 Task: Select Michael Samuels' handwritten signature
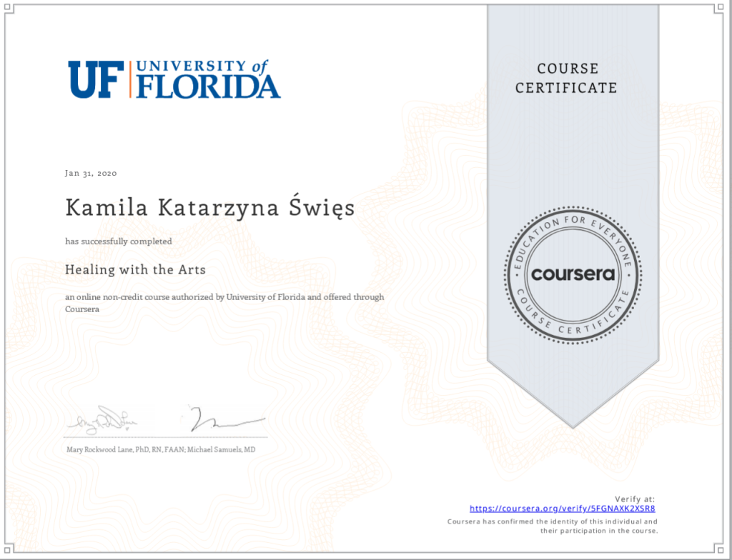pyautogui.click(x=225, y=421)
